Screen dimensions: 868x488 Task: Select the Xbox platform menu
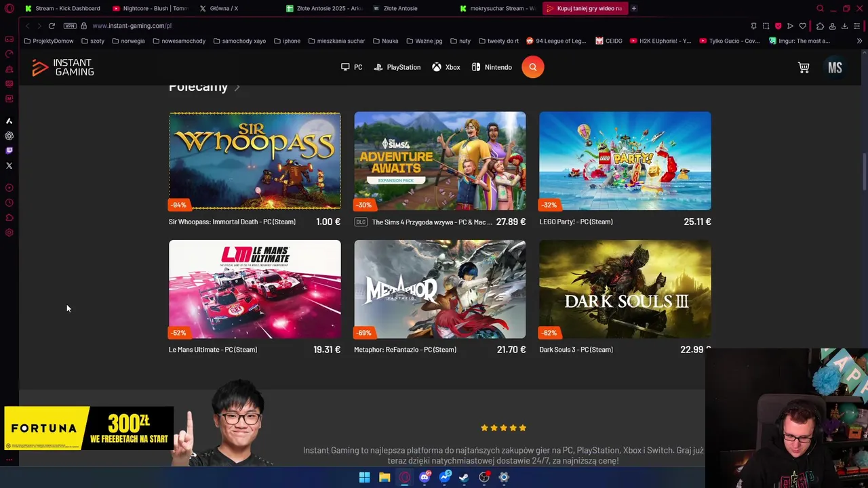[446, 67]
